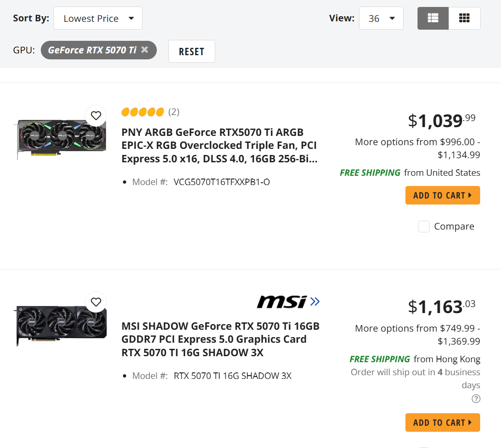Select model number RTX 5070 TI 16G SHADOW 3X

232,376
